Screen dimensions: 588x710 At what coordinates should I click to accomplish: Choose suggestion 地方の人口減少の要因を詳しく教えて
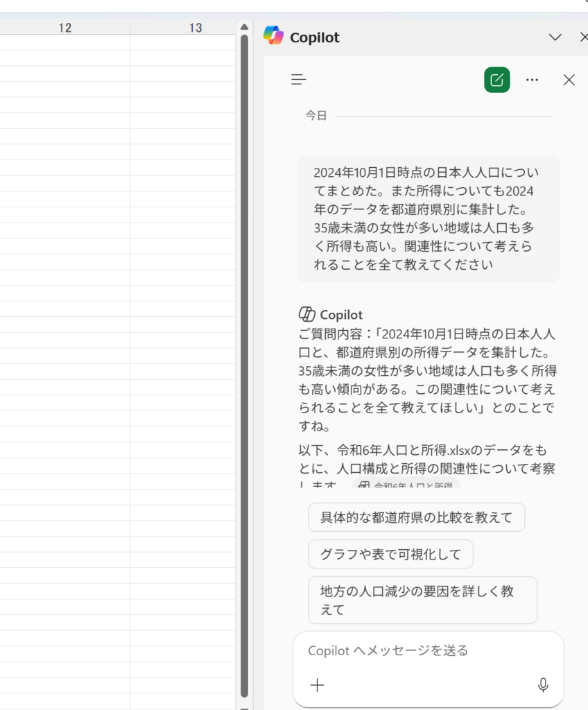pyautogui.click(x=422, y=600)
